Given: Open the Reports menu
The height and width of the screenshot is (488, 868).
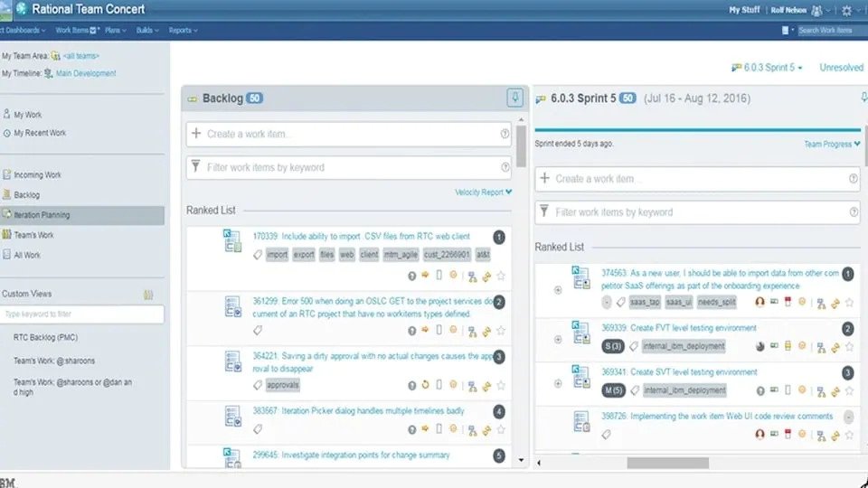Looking at the screenshot, I should (183, 31).
